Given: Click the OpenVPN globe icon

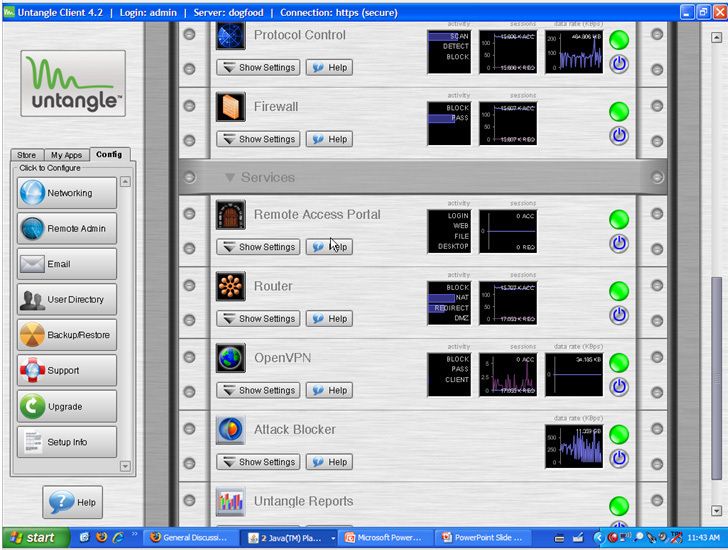Looking at the screenshot, I should click(x=230, y=358).
